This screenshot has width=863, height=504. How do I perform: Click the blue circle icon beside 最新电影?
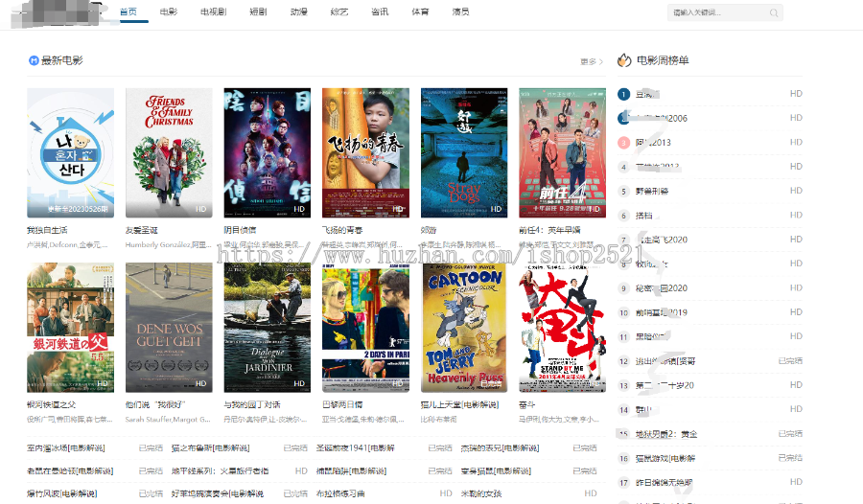coord(34,60)
